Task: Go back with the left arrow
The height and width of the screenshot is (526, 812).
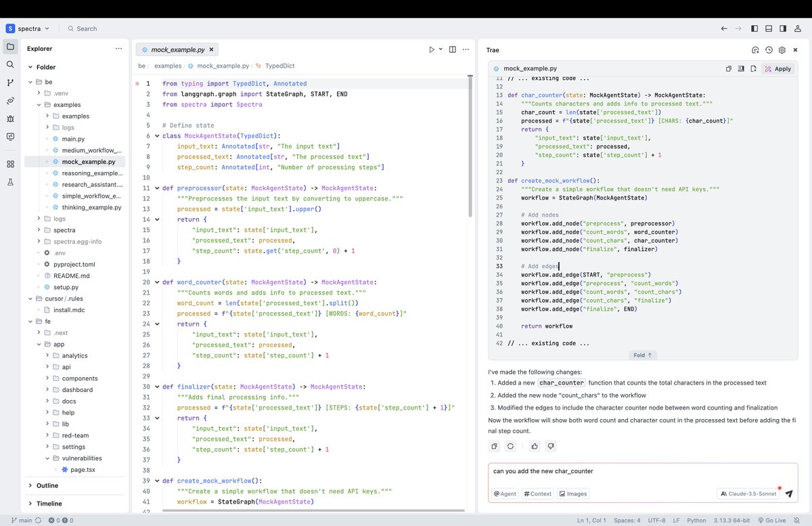Action: click(724, 28)
